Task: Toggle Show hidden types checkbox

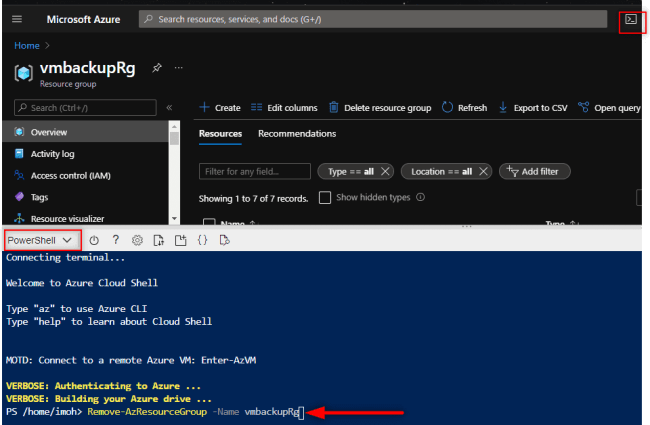Action: [325, 198]
